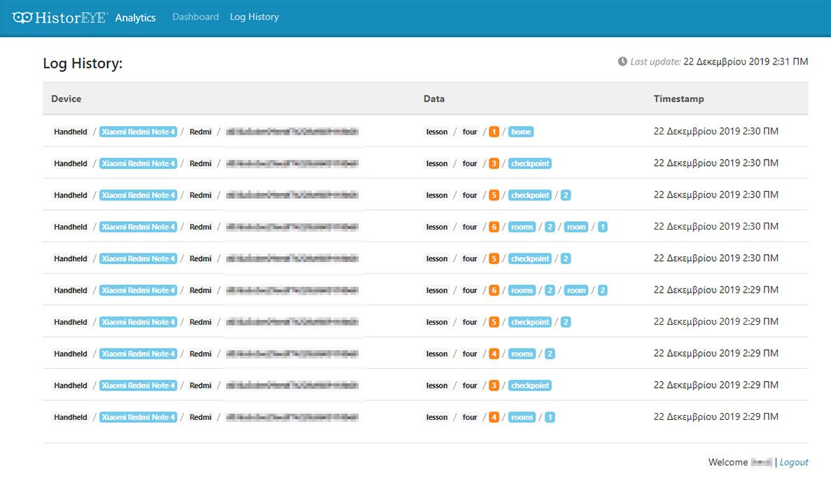The height and width of the screenshot is (504, 831).
Task: Click the orange '1' badge in the home row
Action: point(494,132)
